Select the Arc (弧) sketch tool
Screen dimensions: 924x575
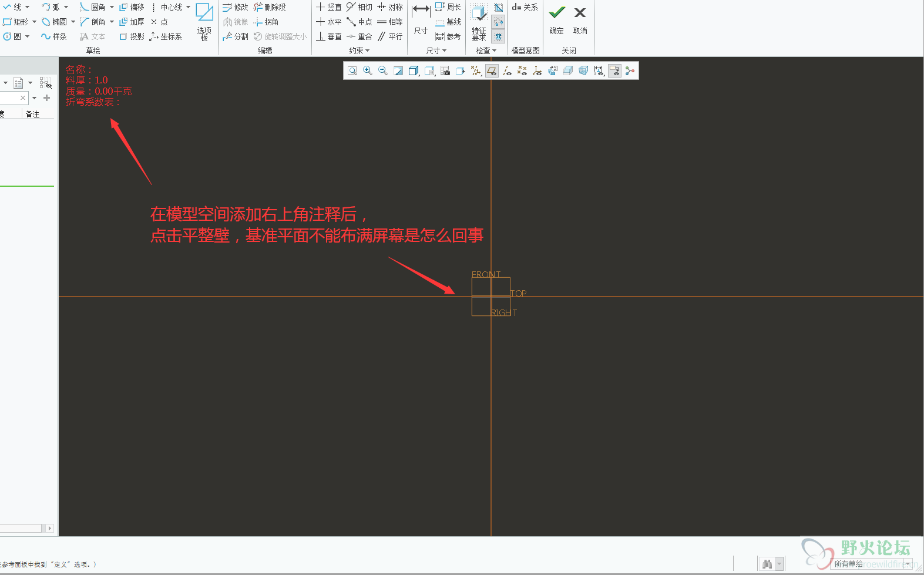(x=51, y=7)
